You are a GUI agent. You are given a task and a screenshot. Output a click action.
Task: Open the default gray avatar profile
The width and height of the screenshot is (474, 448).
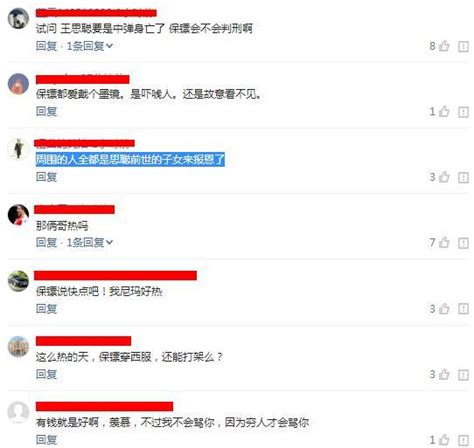[18, 412]
